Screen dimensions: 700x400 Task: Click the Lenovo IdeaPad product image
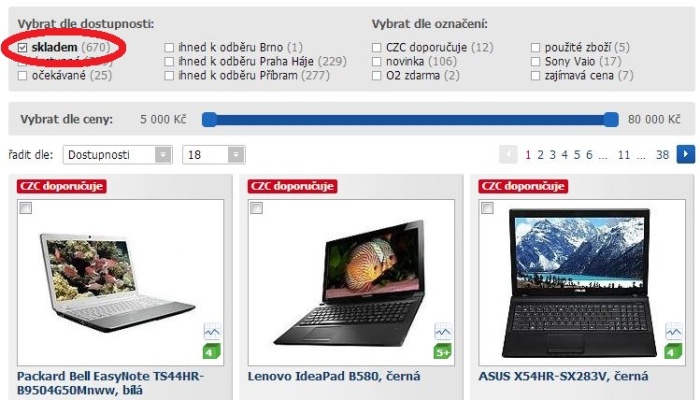tap(351, 283)
